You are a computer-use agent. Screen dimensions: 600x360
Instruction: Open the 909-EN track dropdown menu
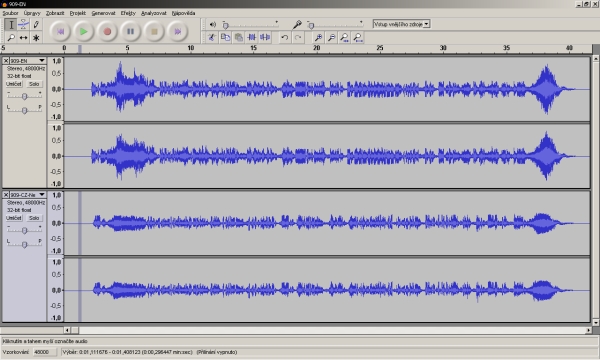[x=41, y=60]
